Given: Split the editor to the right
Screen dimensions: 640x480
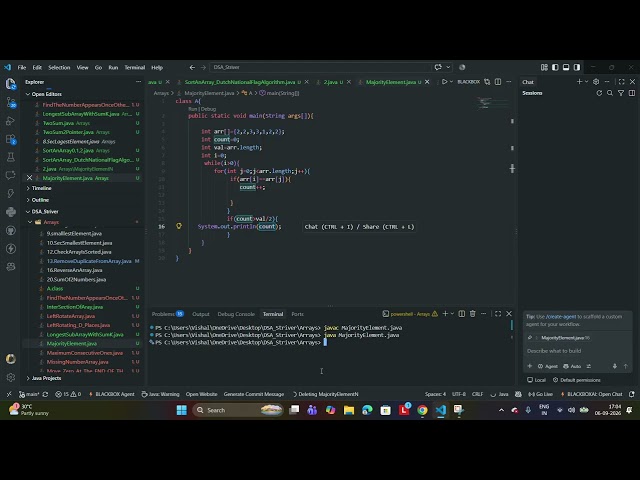Looking at the screenshot, I should pos(498,82).
